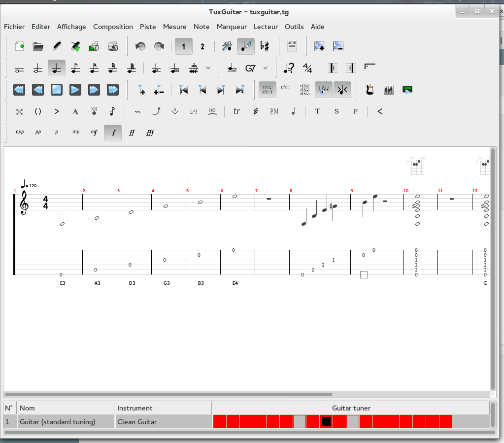Open settings tools icon

tap(227, 46)
